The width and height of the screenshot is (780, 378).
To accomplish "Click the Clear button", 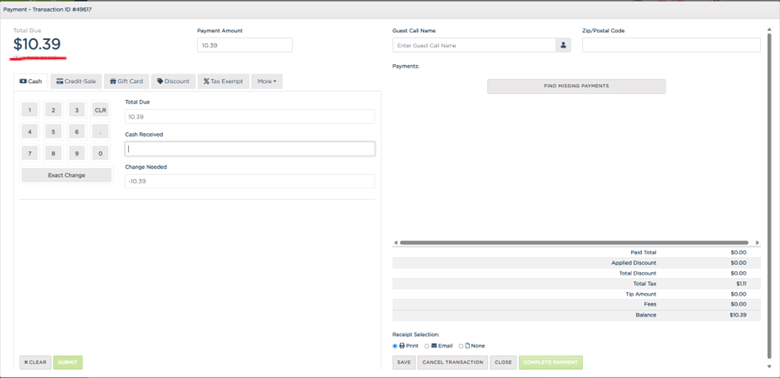I will point(35,362).
